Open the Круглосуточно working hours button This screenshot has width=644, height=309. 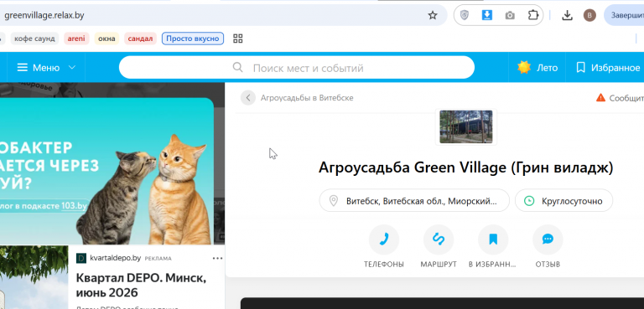point(563,201)
